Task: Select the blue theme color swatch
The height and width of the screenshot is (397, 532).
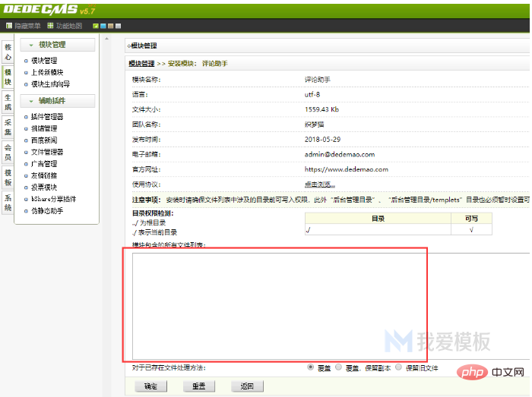Action: tap(103, 26)
